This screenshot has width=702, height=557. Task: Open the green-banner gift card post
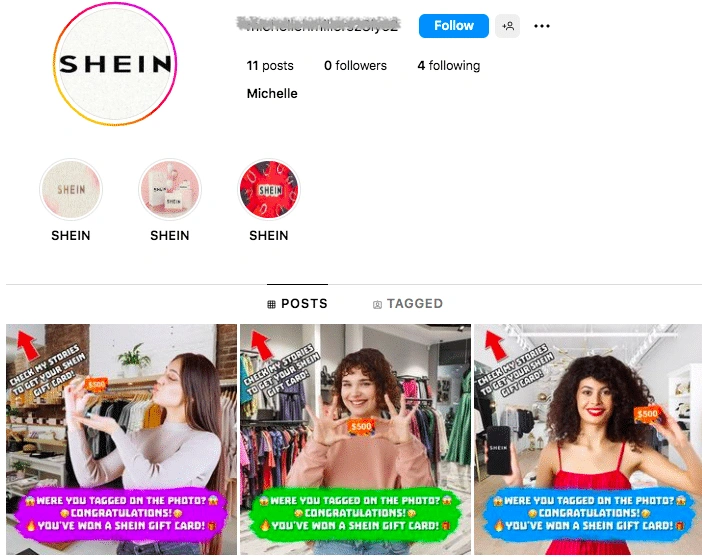(355, 439)
